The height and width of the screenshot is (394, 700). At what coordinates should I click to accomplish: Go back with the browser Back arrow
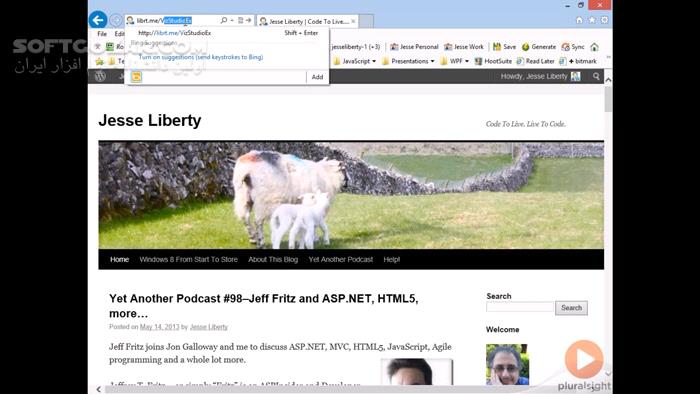[x=98, y=20]
